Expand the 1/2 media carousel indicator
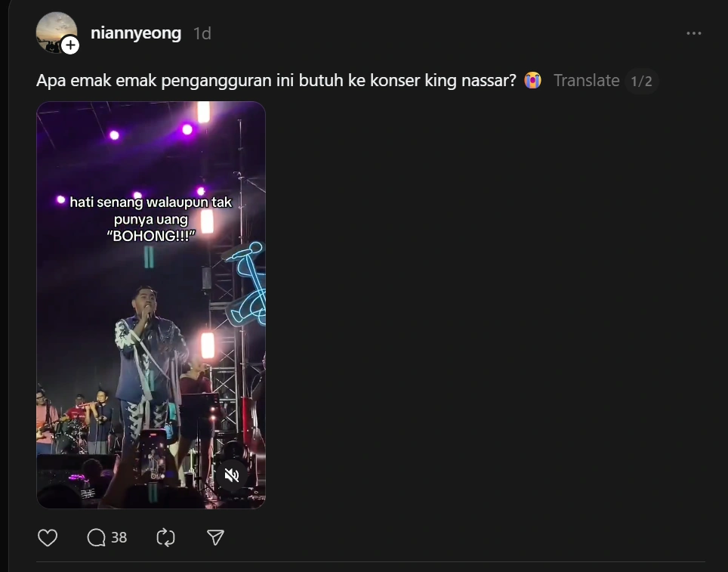Image resolution: width=728 pixels, height=572 pixels. (x=643, y=80)
